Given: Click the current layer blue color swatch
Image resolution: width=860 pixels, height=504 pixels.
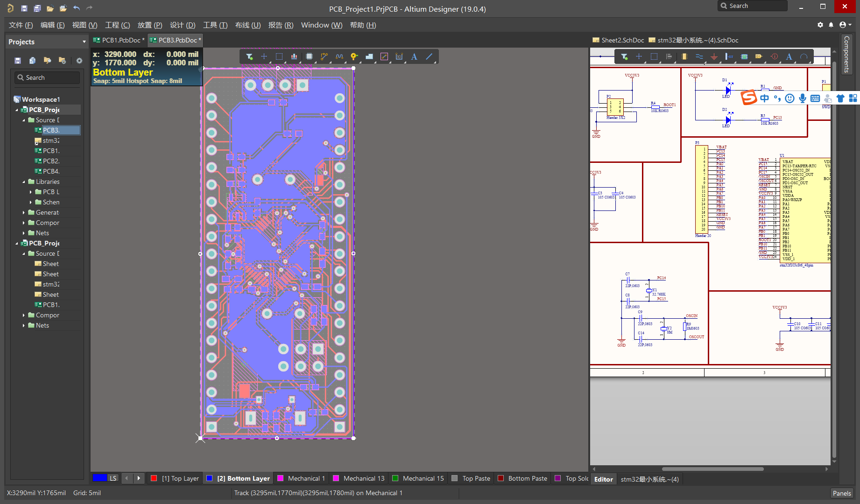Looking at the screenshot, I should tap(100, 478).
